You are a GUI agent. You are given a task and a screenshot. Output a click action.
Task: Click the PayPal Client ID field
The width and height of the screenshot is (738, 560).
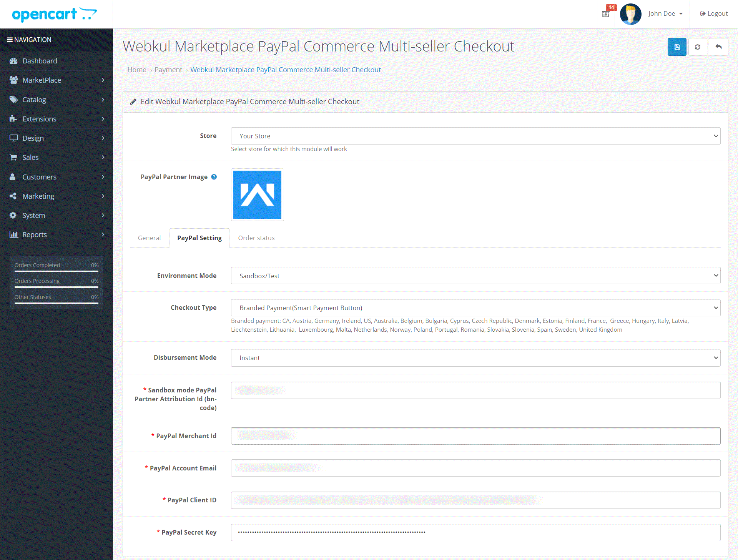pyautogui.click(x=475, y=500)
